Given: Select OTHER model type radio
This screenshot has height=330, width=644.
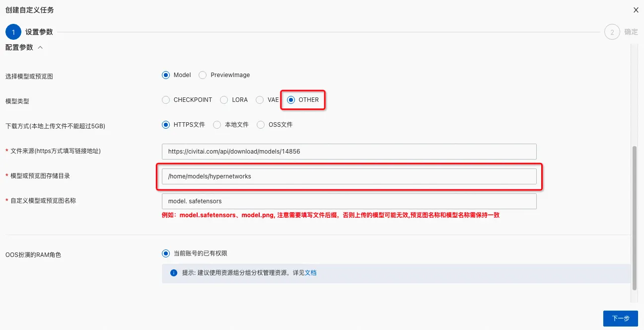Looking at the screenshot, I should 291,100.
